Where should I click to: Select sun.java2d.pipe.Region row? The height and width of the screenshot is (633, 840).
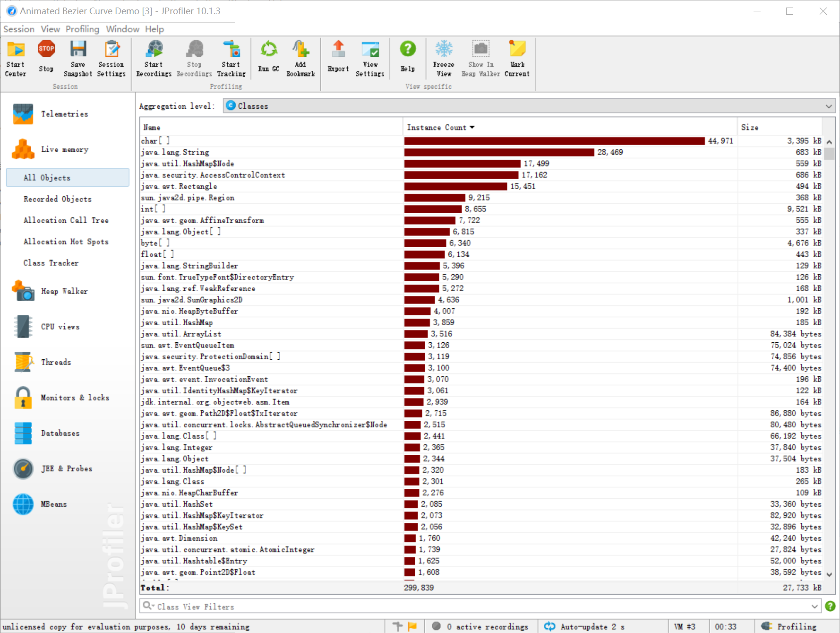pyautogui.click(x=481, y=198)
